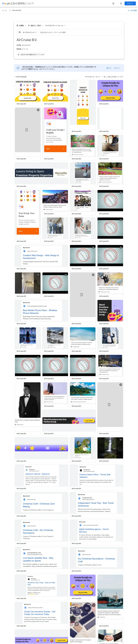Open the すべてのトピック topic dropdown

(x=30, y=32)
